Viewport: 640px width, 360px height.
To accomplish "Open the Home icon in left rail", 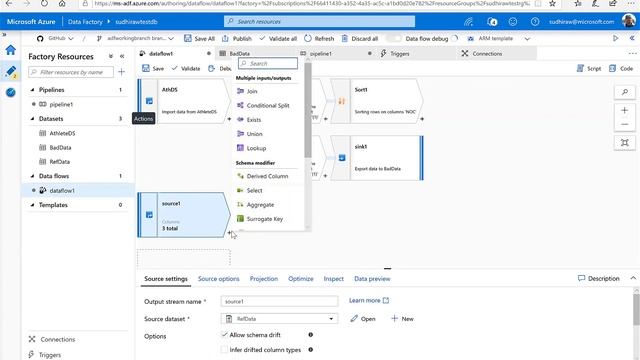I will (x=11, y=50).
